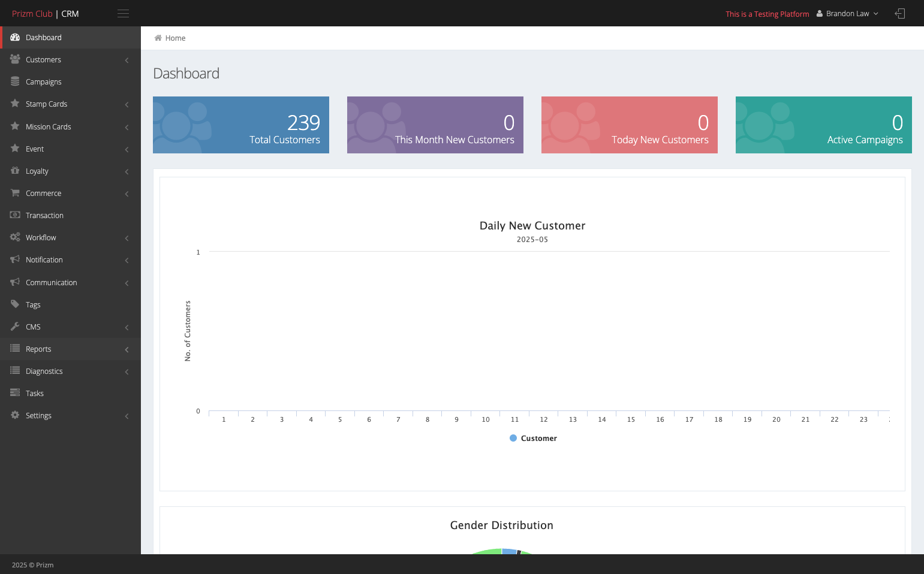Expand the Workflow submenu chevron
The height and width of the screenshot is (574, 924).
[x=127, y=238]
